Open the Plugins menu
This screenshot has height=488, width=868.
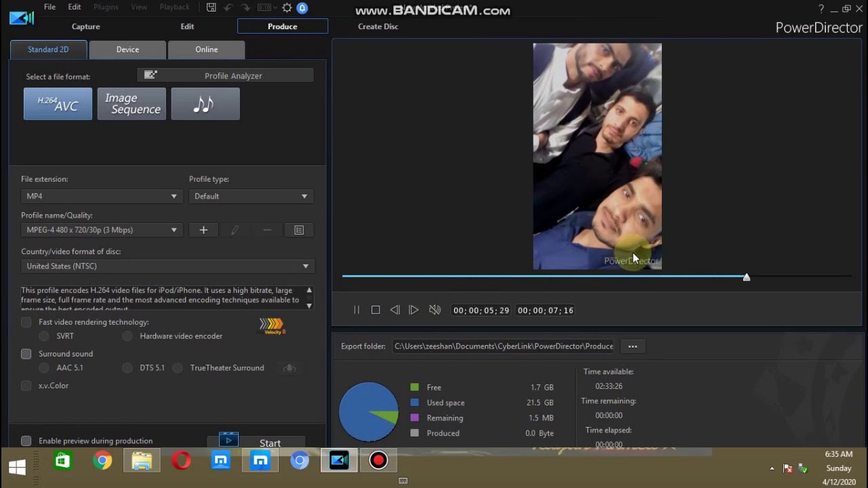pos(106,7)
